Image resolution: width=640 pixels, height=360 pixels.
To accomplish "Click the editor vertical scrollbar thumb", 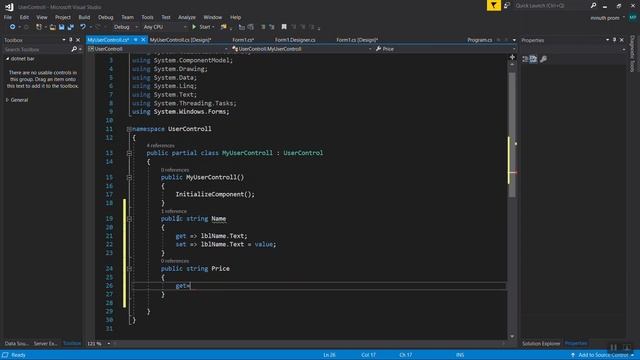I will (512, 135).
